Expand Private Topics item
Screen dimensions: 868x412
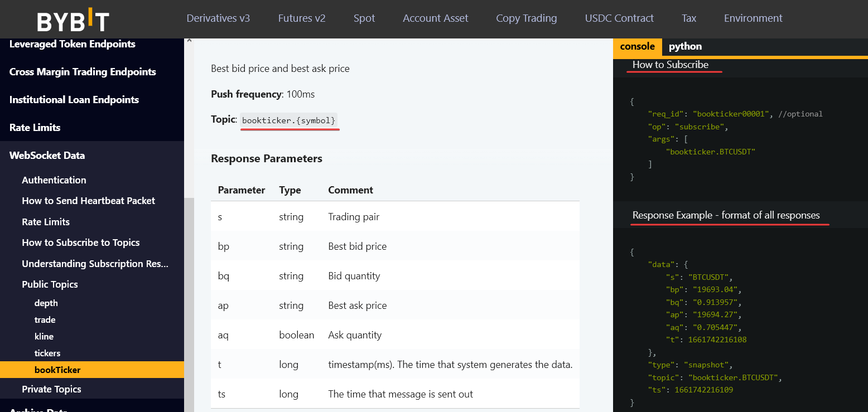(x=51, y=389)
